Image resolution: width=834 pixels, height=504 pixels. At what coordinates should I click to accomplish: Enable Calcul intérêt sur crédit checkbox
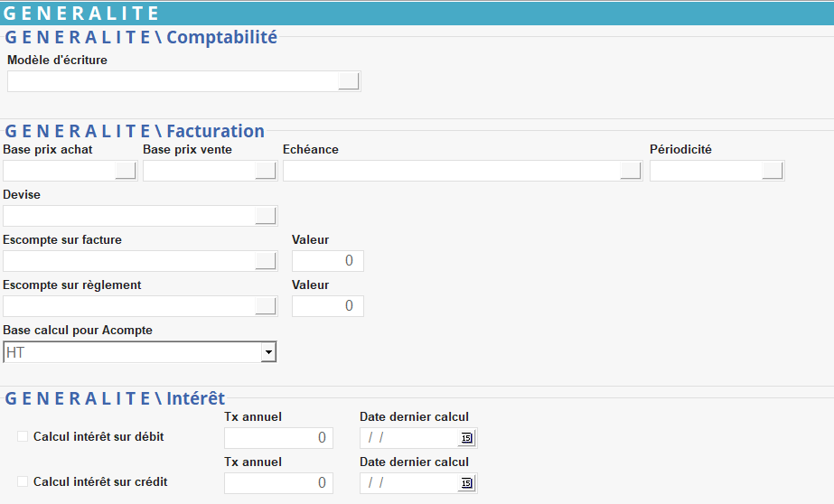click(23, 482)
